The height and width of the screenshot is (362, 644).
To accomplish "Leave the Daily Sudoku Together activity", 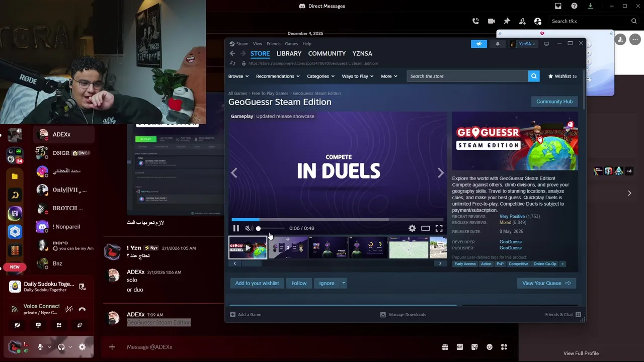I will coord(82,287).
